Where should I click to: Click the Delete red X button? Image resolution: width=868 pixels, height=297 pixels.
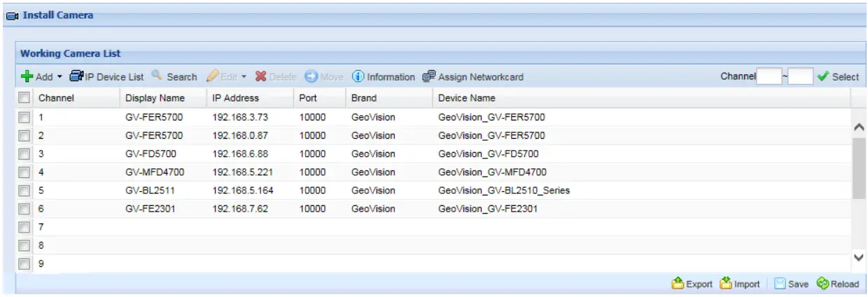pyautogui.click(x=275, y=76)
